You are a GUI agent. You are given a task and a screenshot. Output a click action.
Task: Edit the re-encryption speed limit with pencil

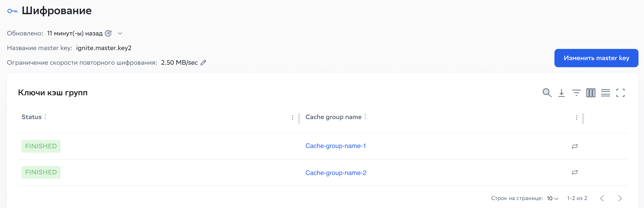(203, 63)
